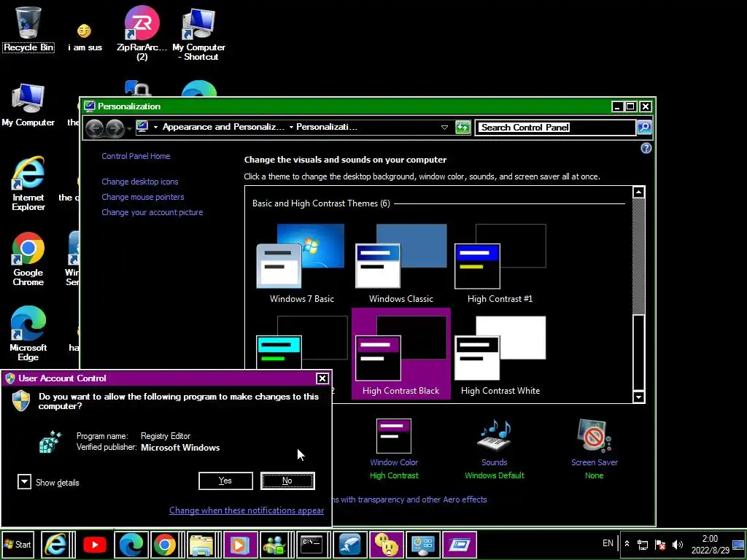This screenshot has height=560, width=747.
Task: Click the Search Control Panel field
Action: pos(555,127)
